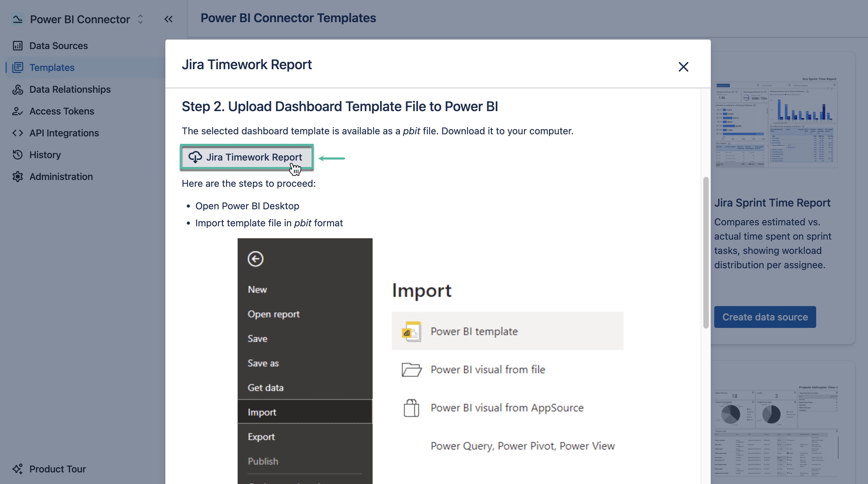Close the Jira Timework Report dialog
This screenshot has height=484, width=868.
click(x=683, y=67)
